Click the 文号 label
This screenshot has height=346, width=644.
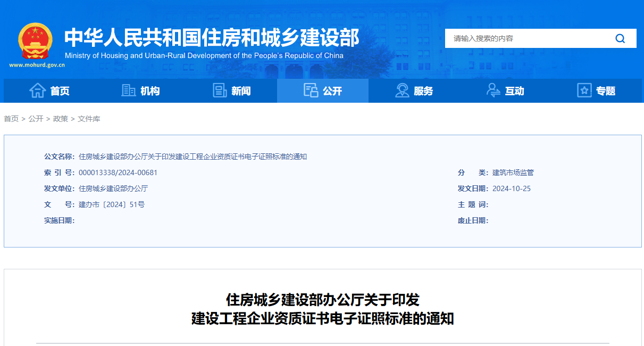(x=60, y=204)
